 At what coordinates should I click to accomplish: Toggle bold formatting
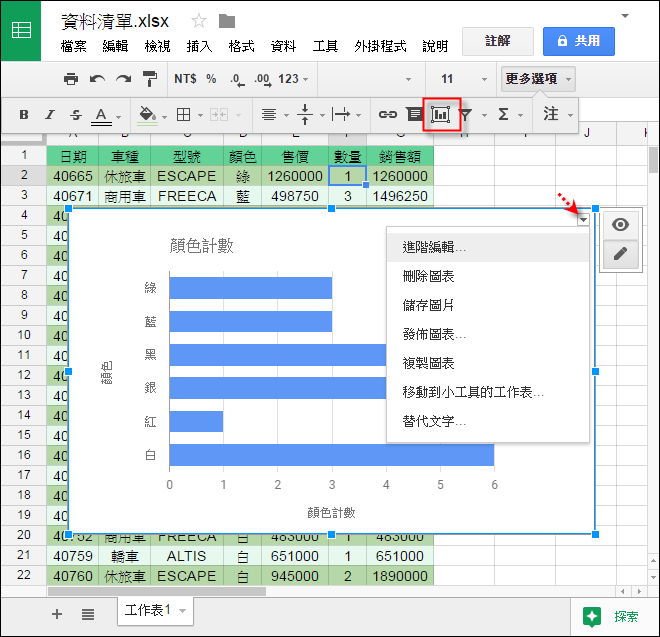pyautogui.click(x=24, y=115)
